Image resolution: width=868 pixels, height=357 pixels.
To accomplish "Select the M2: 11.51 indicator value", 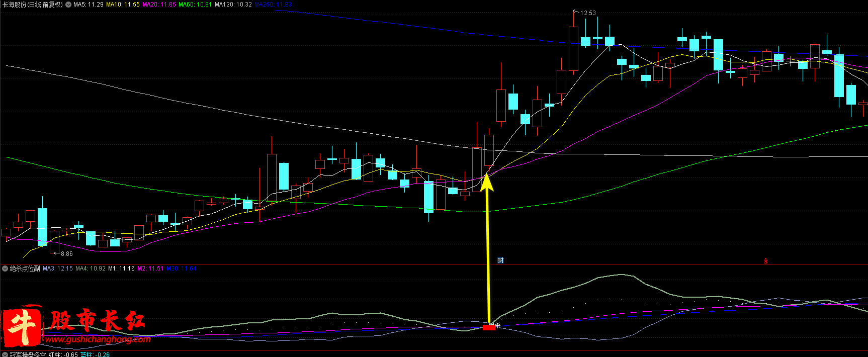I will pos(150,269).
